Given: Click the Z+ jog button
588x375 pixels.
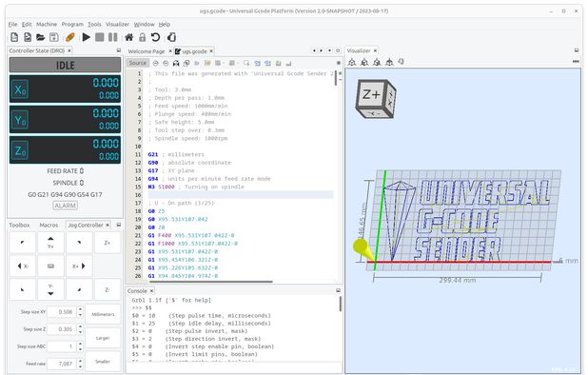Looking at the screenshot, I should coord(108,243).
